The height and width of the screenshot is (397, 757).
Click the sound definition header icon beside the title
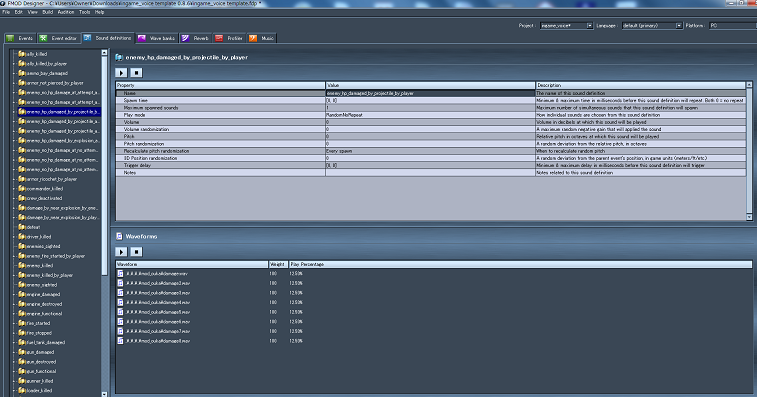119,57
